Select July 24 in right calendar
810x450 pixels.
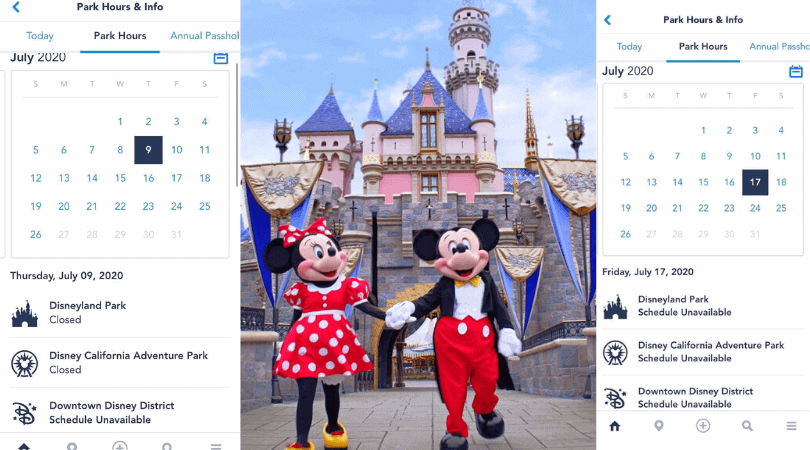coord(755,208)
